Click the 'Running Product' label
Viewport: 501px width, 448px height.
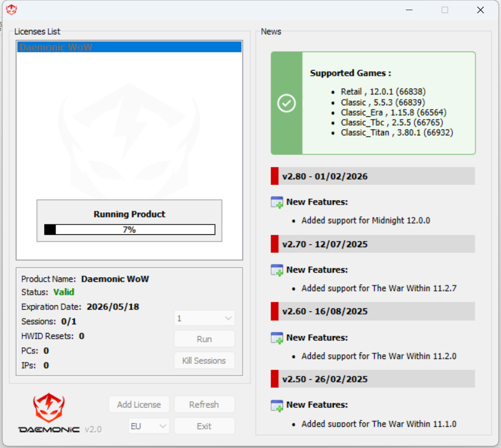click(x=129, y=214)
